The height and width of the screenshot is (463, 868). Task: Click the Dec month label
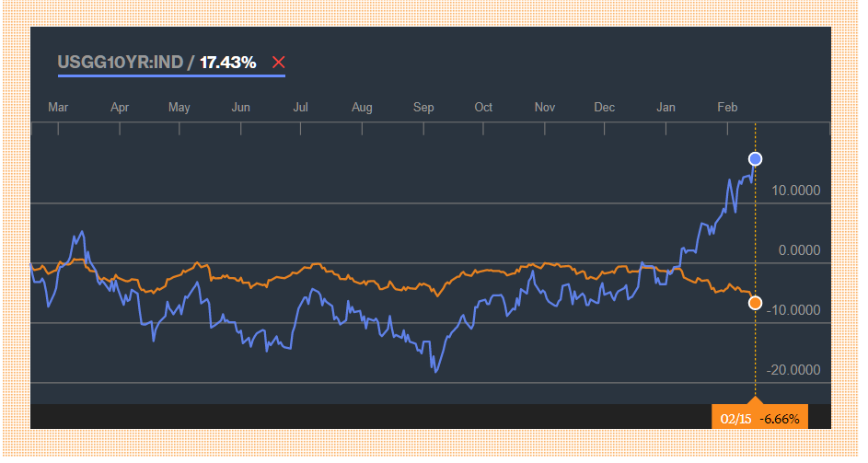604,108
